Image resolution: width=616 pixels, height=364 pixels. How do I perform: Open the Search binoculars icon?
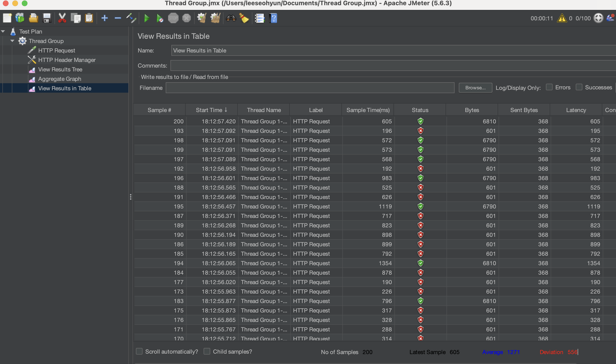231,18
